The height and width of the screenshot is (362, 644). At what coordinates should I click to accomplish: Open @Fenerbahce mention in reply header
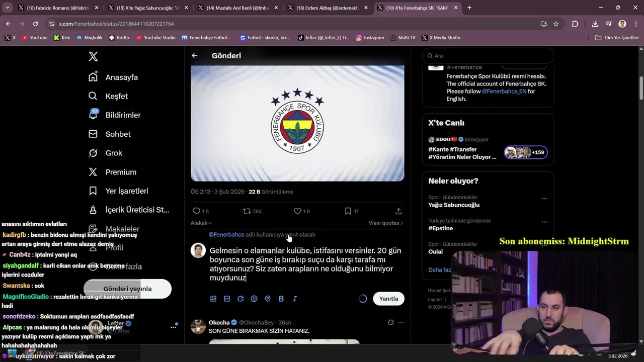(x=226, y=235)
